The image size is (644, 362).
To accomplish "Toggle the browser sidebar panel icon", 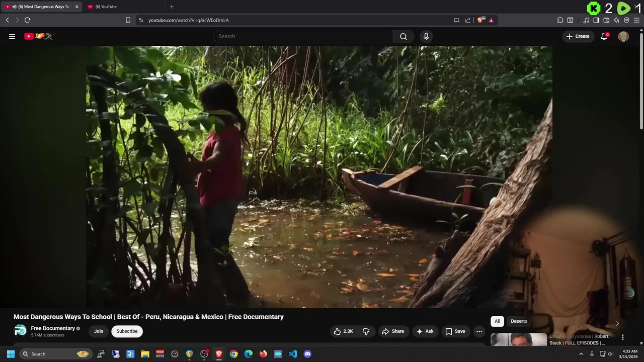I will pyautogui.click(x=596, y=20).
